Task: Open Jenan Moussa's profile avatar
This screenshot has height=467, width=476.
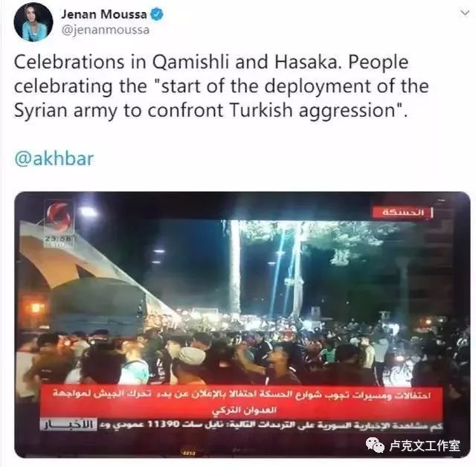Action: tap(33, 22)
